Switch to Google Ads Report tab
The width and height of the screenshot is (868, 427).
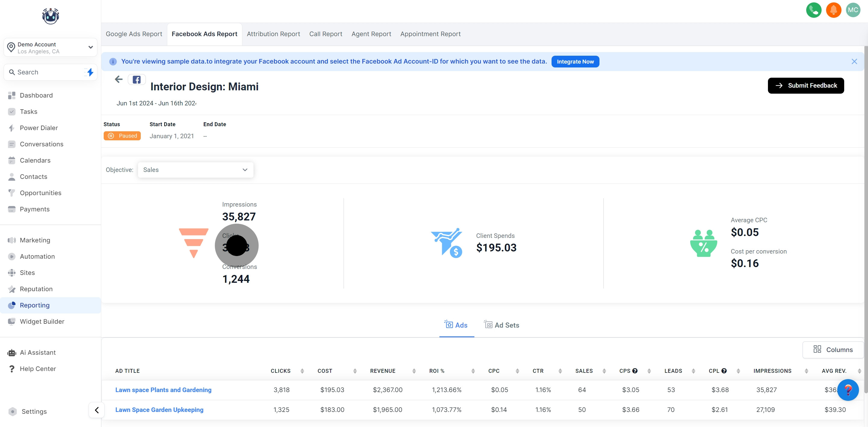click(x=134, y=34)
